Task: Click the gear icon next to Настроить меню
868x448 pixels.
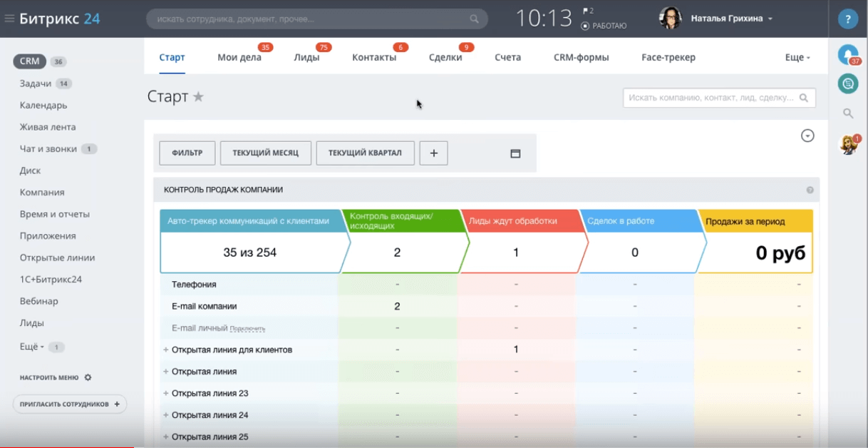Action: tap(88, 377)
